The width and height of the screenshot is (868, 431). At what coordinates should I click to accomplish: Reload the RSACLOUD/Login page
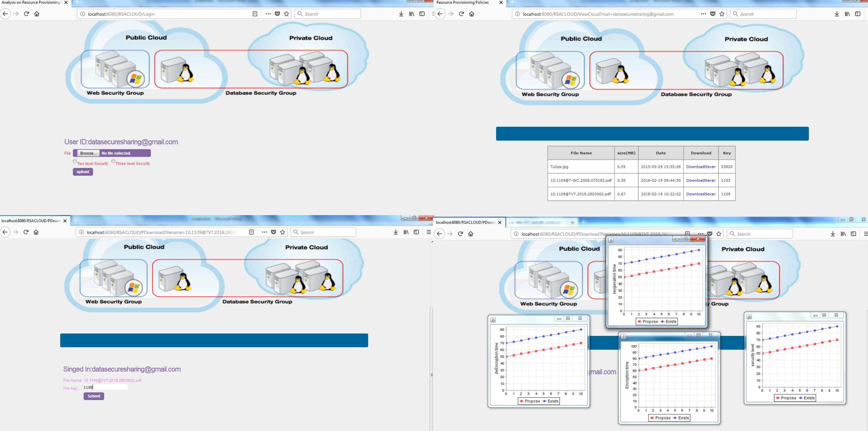[x=26, y=14]
